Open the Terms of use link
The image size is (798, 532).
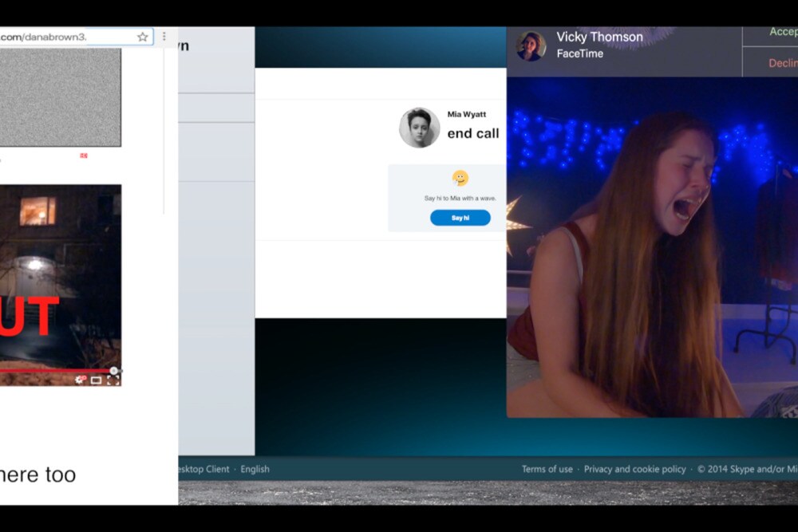point(547,469)
